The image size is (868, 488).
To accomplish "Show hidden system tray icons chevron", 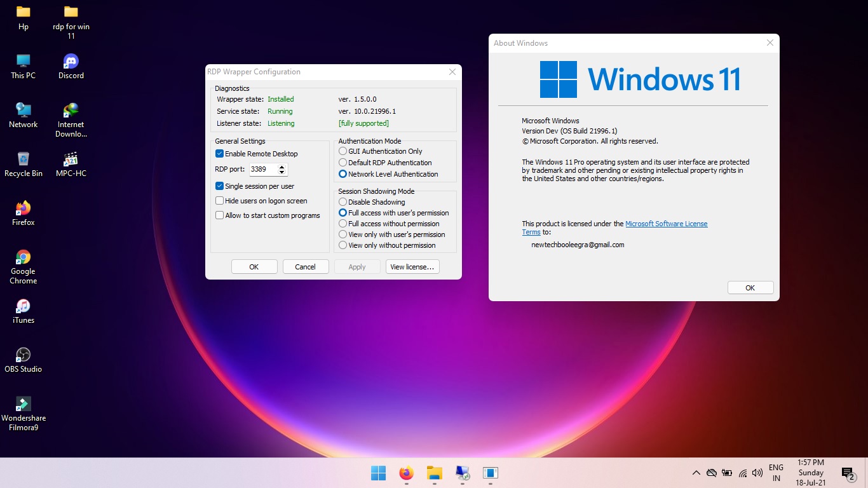I will (696, 473).
